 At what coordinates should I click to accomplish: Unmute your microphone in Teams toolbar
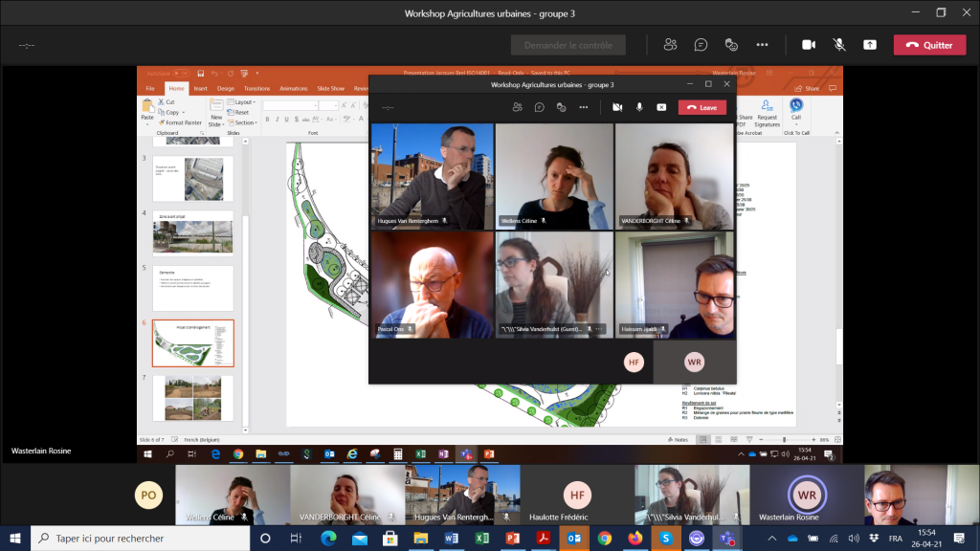click(x=839, y=45)
